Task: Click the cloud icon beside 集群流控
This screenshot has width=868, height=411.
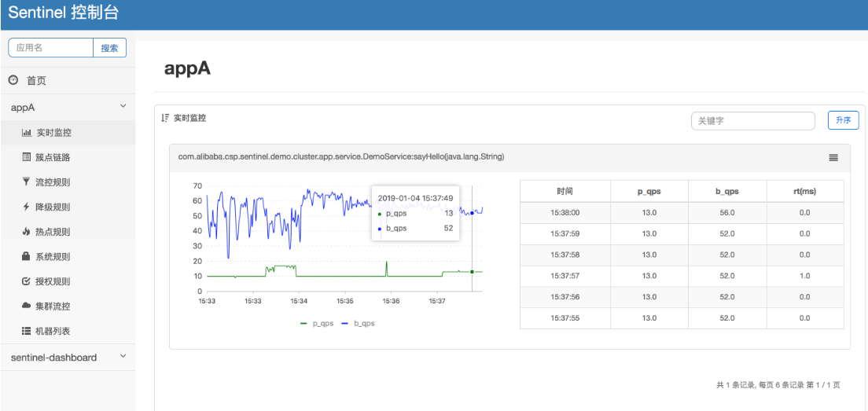Action: coord(26,306)
